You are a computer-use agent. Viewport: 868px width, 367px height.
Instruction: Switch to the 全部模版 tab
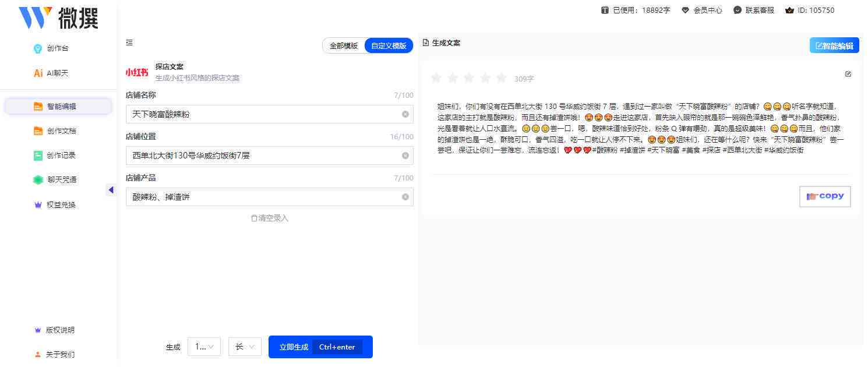[344, 45]
